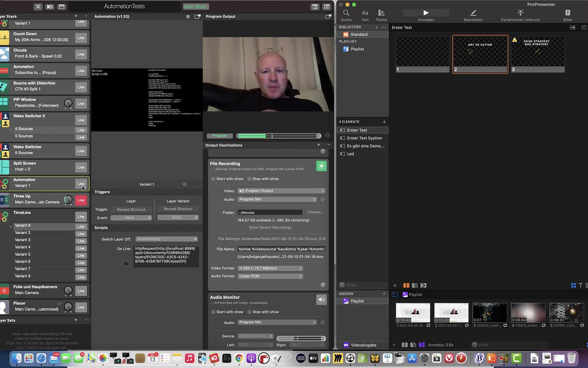Open the Switch Layer Off dropdown
588x368 pixels.
pos(166,239)
